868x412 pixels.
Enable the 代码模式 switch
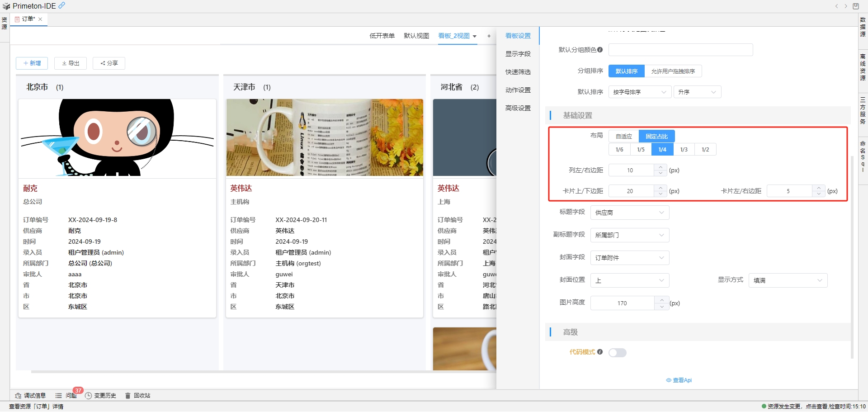(x=617, y=353)
